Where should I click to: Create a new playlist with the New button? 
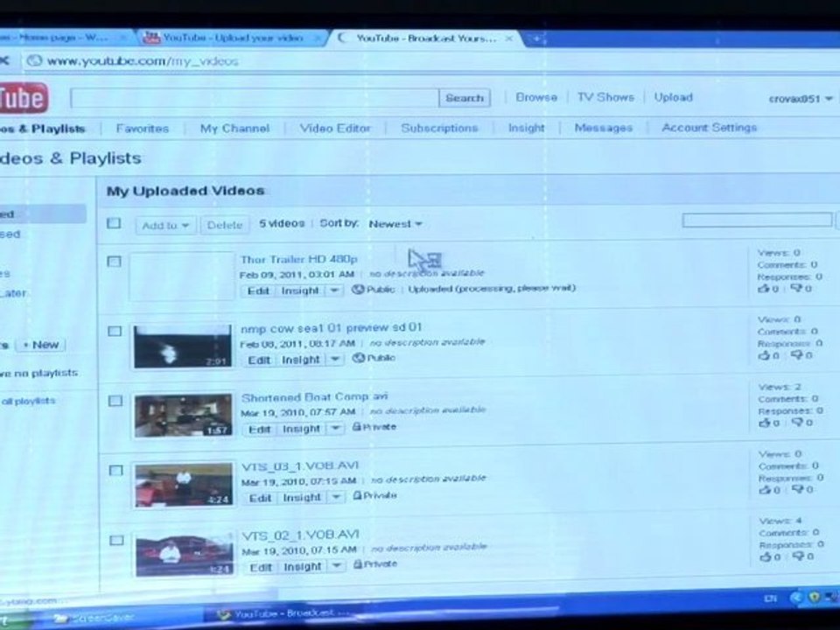(41, 345)
